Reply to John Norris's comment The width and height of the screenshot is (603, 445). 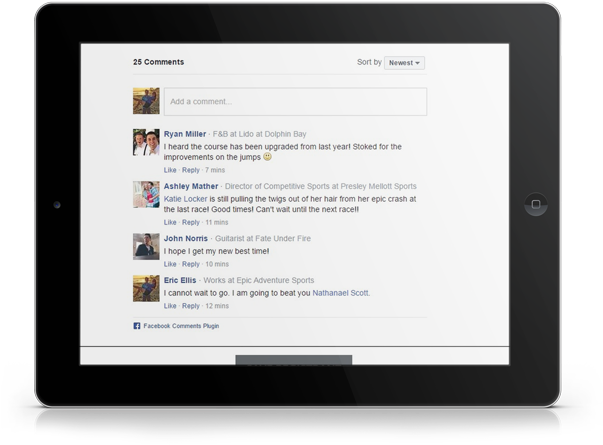click(x=190, y=264)
